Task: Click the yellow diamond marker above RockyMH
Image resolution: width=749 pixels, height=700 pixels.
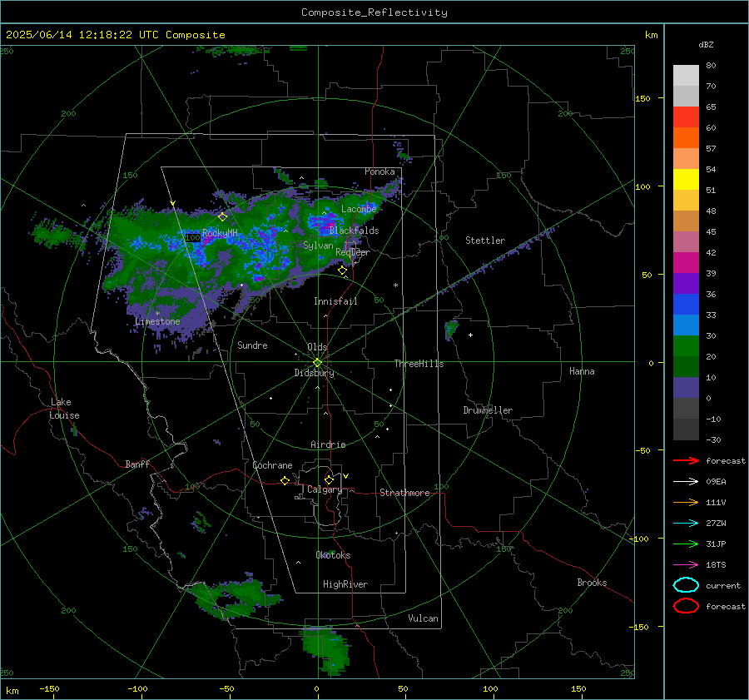Action: coord(222,217)
